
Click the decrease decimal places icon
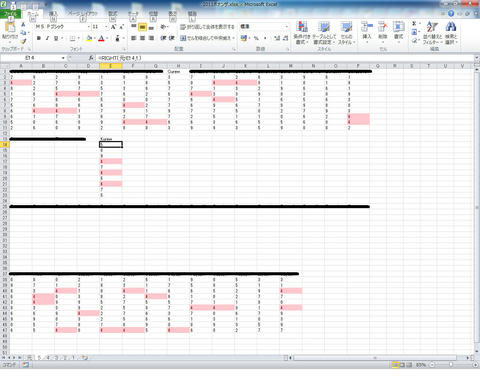pos(285,38)
